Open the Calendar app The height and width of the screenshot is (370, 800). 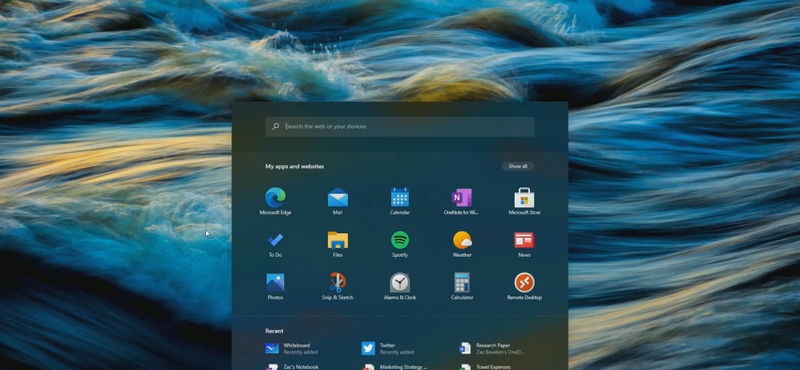tap(400, 202)
